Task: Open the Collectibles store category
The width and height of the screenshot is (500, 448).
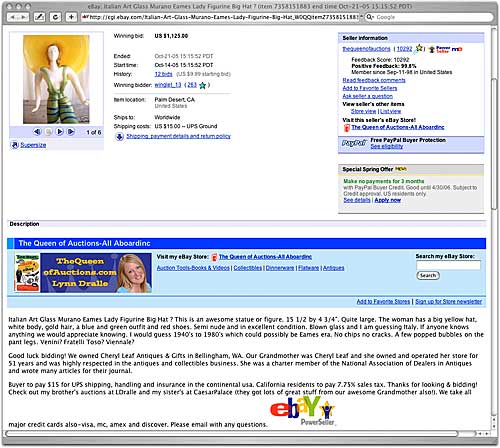Action: (x=248, y=268)
